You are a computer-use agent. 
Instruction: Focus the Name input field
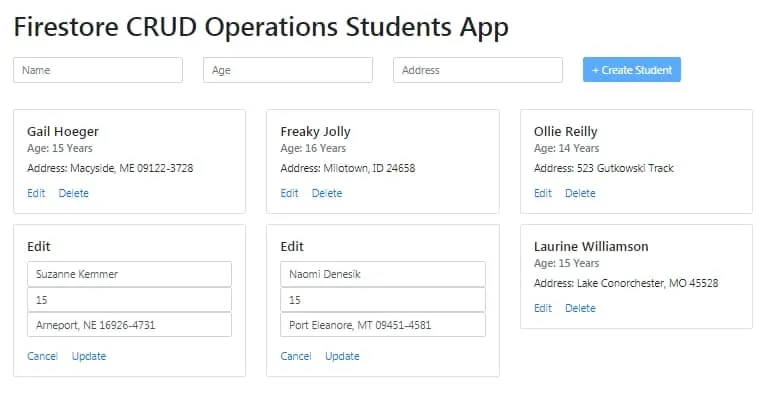pos(98,70)
